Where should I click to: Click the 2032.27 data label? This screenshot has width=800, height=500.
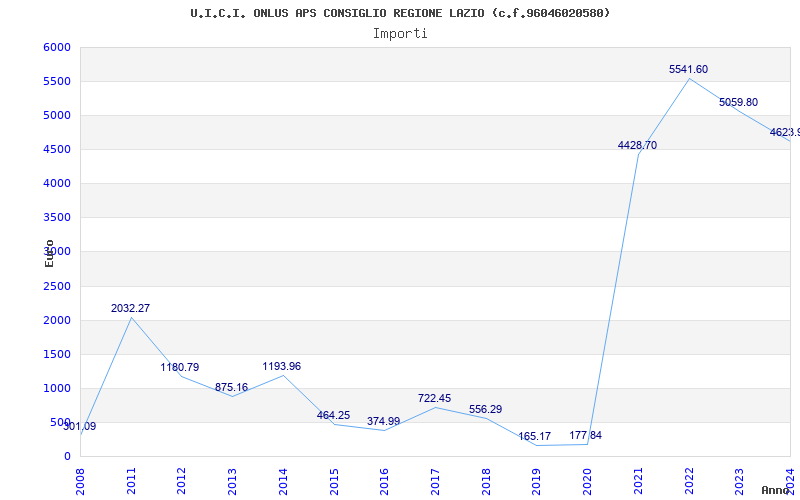point(130,308)
